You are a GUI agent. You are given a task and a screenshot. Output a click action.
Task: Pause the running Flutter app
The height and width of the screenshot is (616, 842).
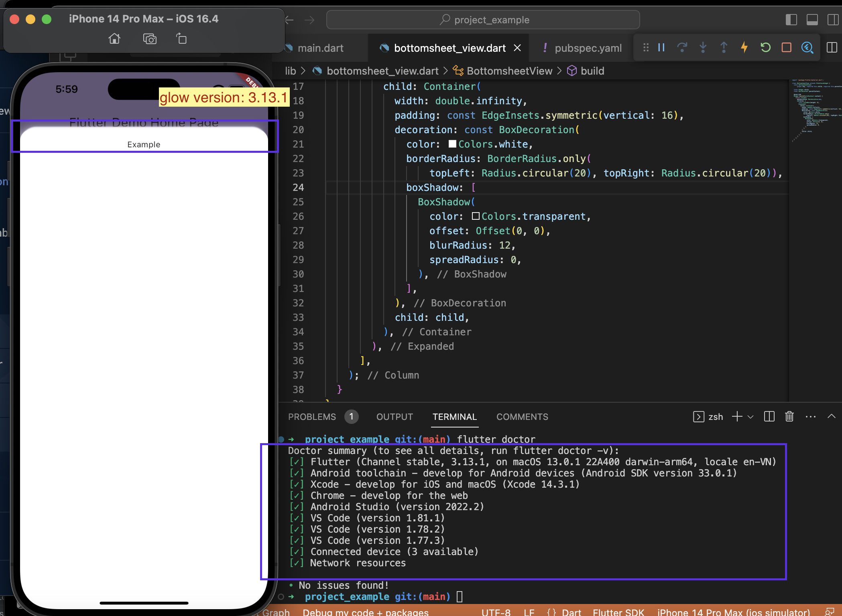(661, 48)
